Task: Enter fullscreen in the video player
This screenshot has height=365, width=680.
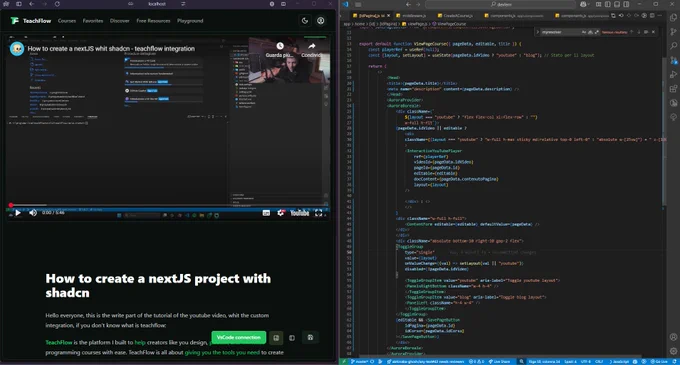Action: click(x=319, y=213)
